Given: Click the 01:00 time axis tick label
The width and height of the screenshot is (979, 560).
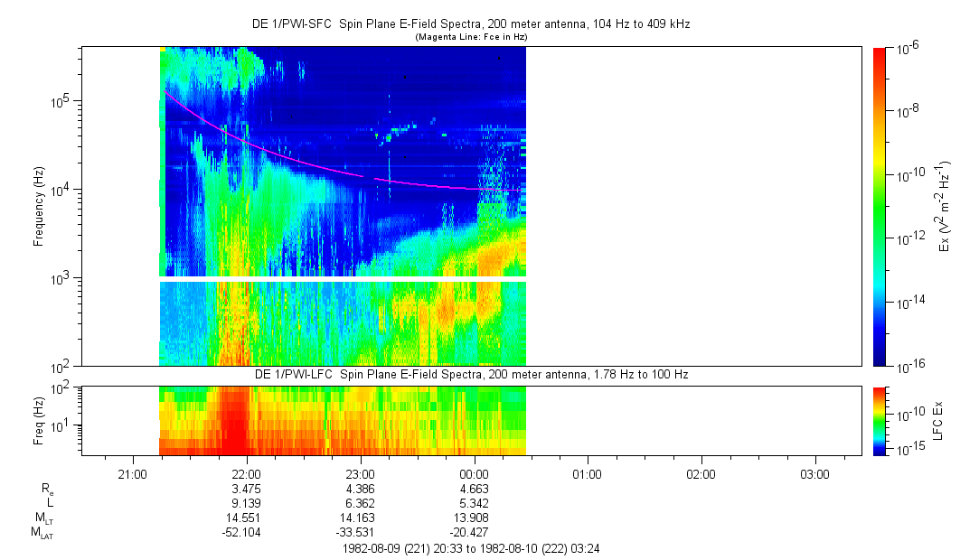Looking at the screenshot, I should 588,473.
